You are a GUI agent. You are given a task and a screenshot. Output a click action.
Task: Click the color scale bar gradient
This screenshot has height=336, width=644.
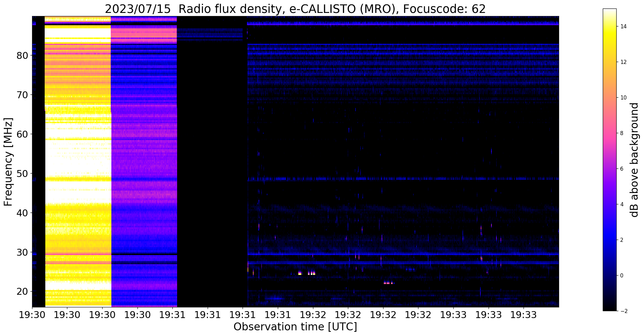pyautogui.click(x=609, y=160)
